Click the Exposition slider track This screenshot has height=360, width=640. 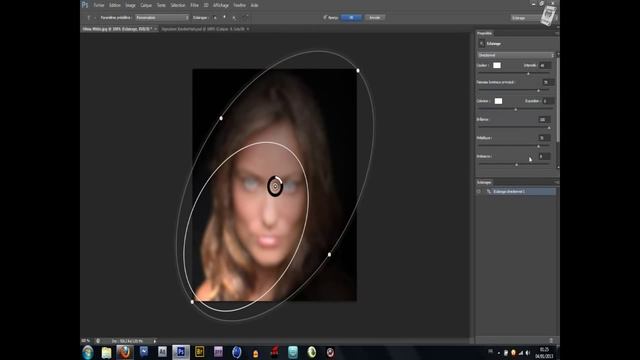pos(516,109)
